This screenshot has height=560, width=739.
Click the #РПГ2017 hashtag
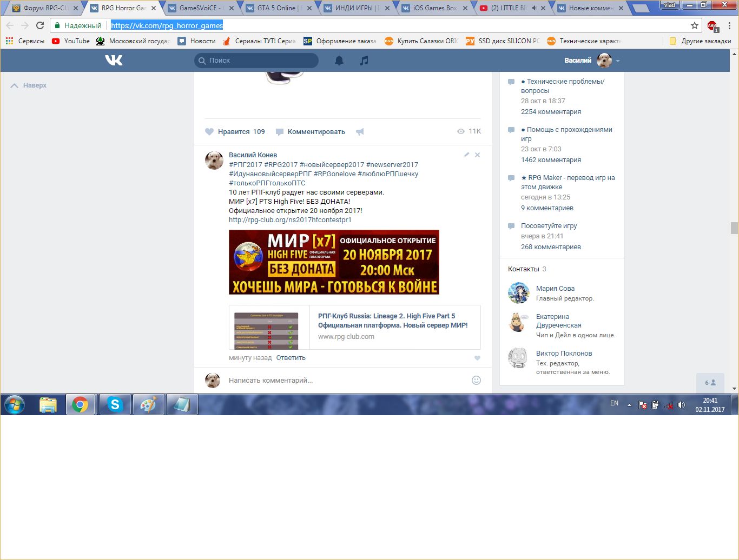pyautogui.click(x=246, y=165)
